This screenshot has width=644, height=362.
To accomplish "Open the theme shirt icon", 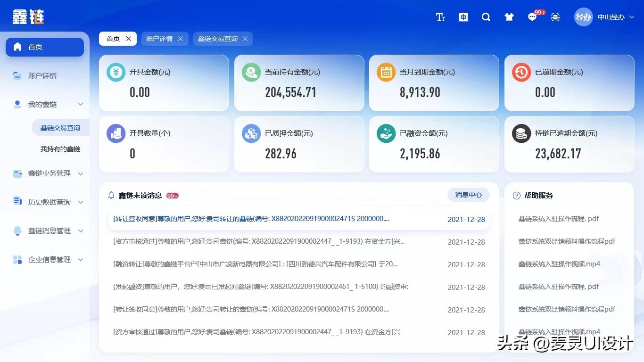I will [x=509, y=17].
